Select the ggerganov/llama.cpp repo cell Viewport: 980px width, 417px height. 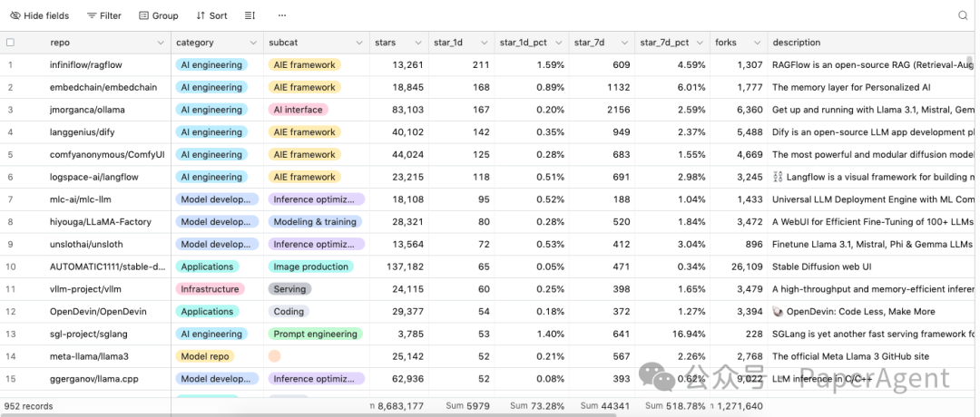[x=93, y=380]
